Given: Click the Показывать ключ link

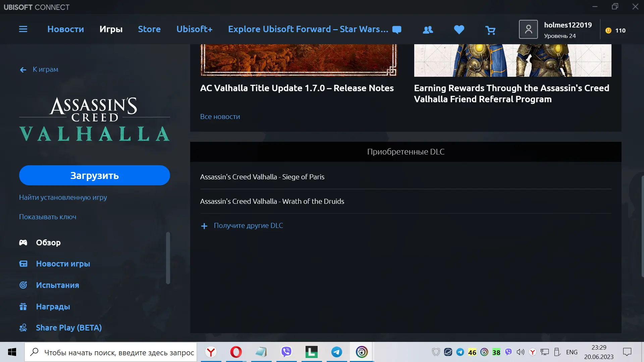Looking at the screenshot, I should tap(48, 217).
